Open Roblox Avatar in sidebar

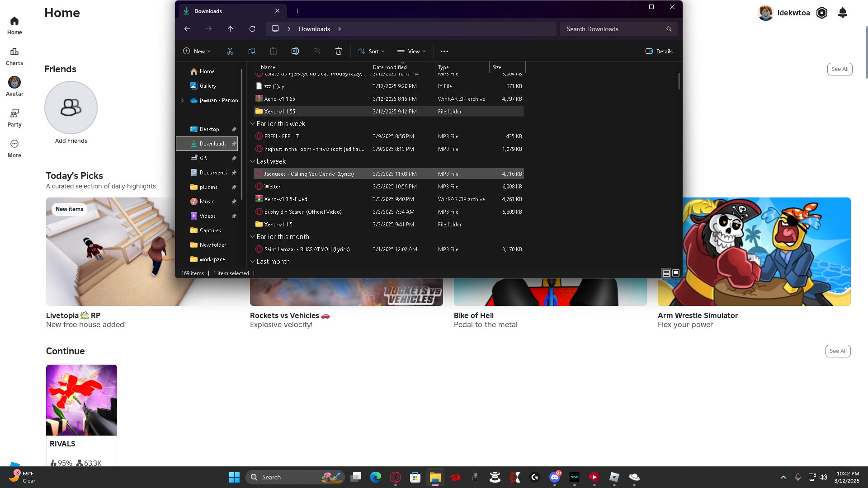pyautogui.click(x=14, y=87)
